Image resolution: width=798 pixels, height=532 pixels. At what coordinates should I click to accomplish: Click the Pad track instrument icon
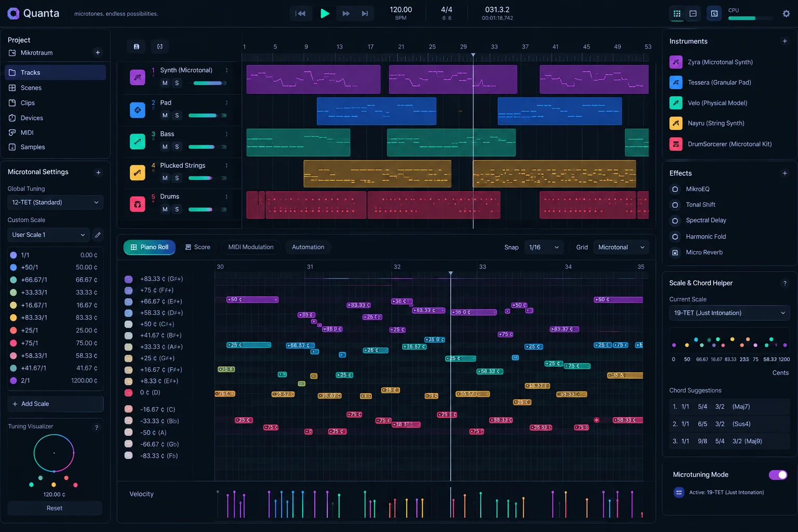click(137, 110)
